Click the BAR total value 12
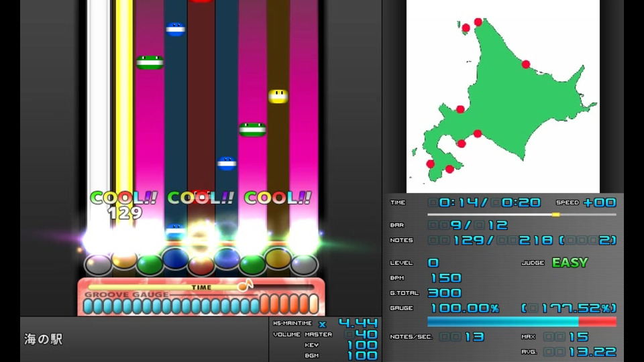644x362 pixels. 497,225
